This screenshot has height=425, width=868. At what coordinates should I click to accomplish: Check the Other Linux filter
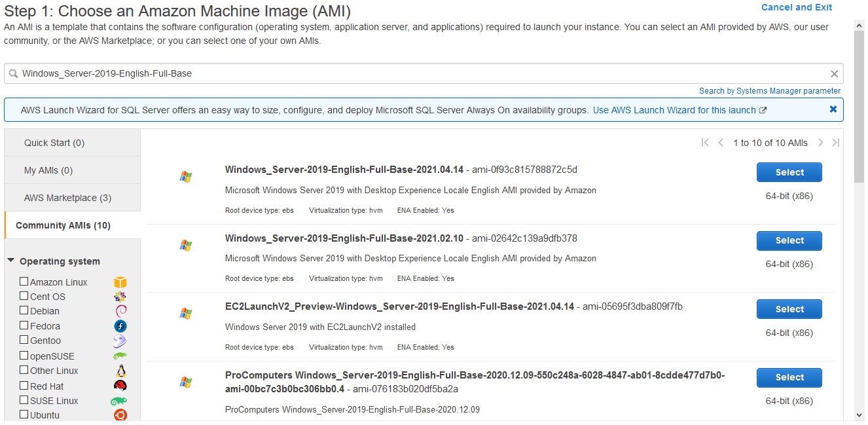[x=24, y=370]
